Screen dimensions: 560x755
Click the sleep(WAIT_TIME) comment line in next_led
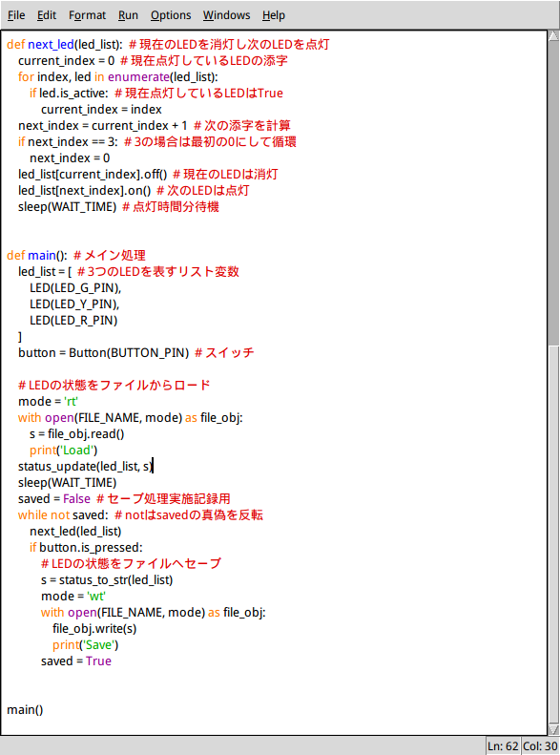click(x=118, y=206)
